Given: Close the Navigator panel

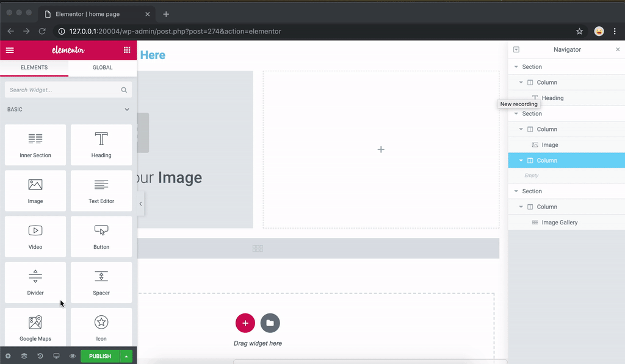Looking at the screenshot, I should click(618, 49).
